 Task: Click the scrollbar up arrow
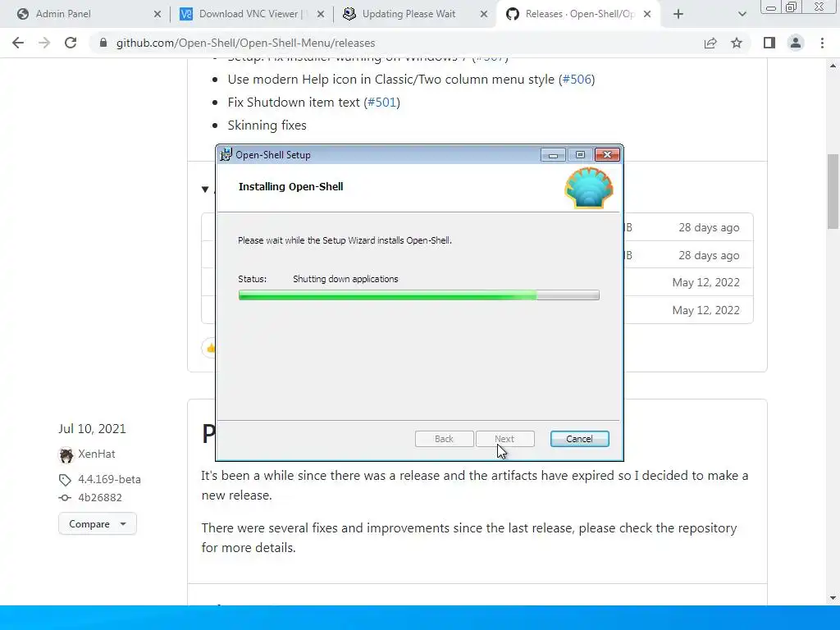(x=833, y=66)
